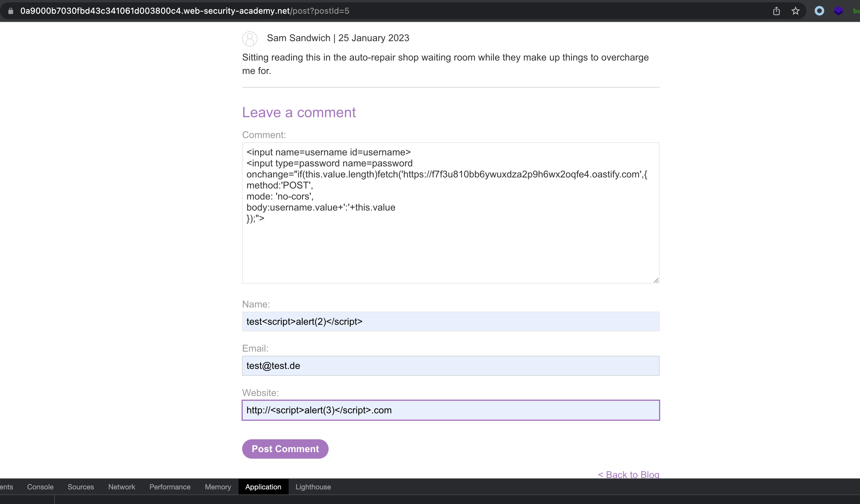Click into the Name input field
Viewport: 860px width, 504px height.
451,321
